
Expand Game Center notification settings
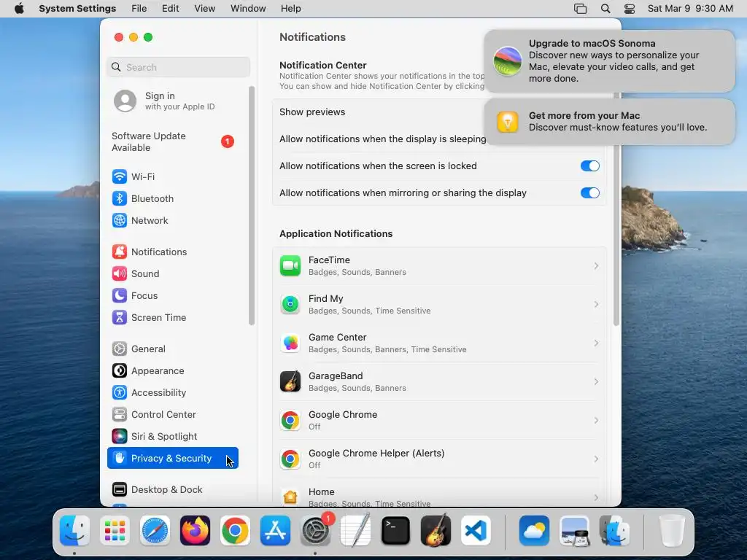point(439,343)
